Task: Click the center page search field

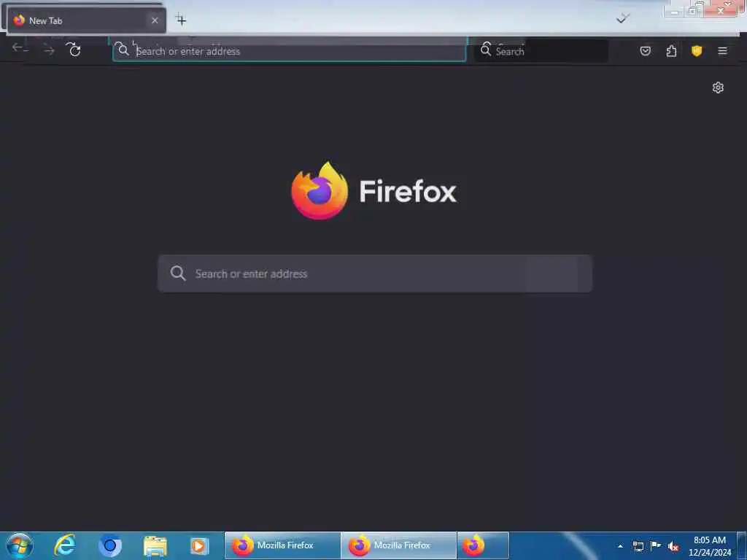Action: (x=375, y=273)
